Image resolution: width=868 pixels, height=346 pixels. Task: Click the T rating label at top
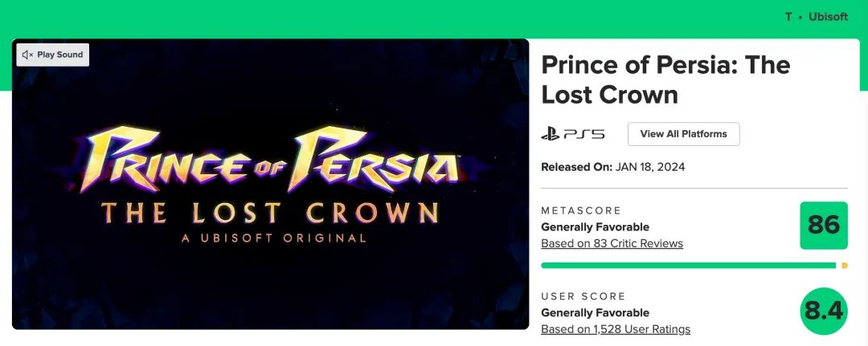[x=788, y=17]
